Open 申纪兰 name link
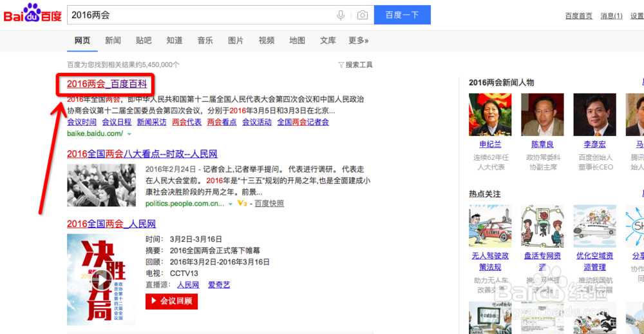Viewport: 644px width, 334px height. coord(490,145)
